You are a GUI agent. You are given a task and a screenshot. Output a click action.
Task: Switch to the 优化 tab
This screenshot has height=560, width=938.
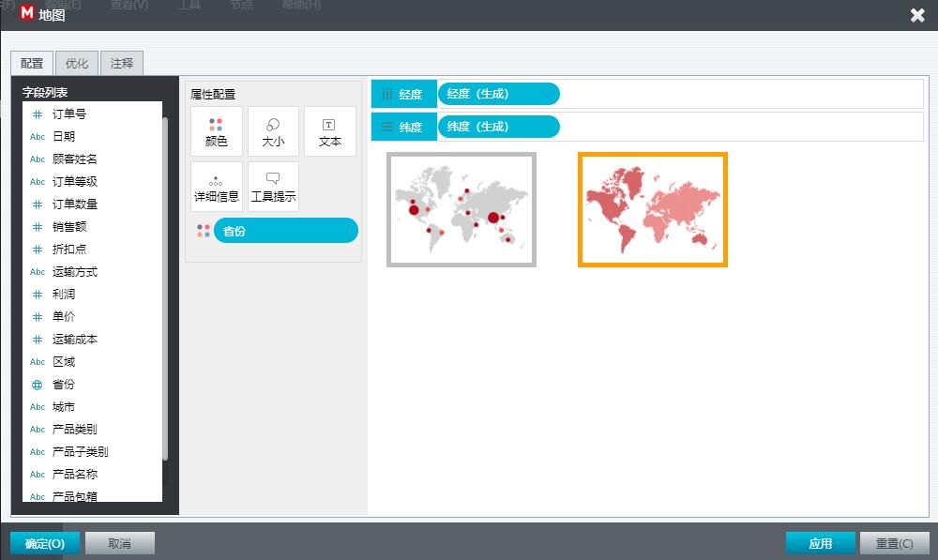coord(77,64)
